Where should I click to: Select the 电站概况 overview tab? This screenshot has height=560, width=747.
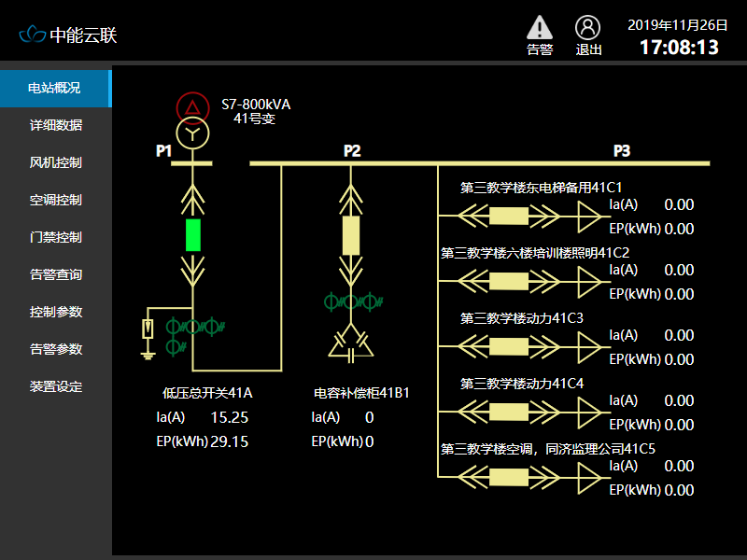(x=55, y=88)
